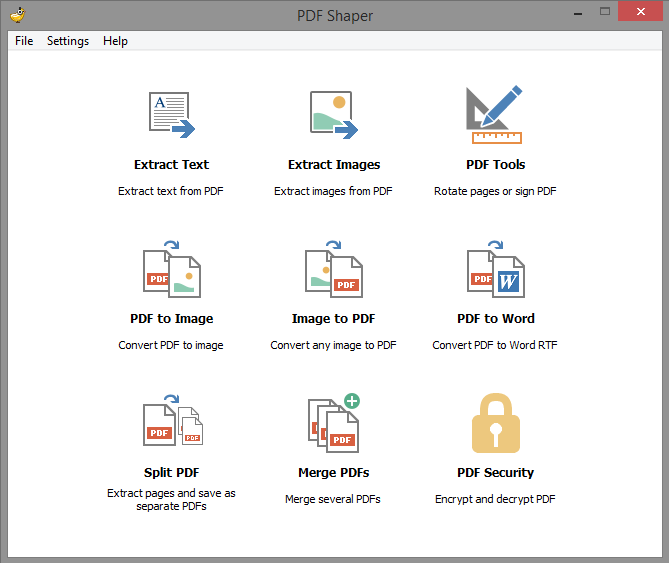This screenshot has width=669, height=563.
Task: Click the "Image to PDF" heading
Action: pos(334,319)
